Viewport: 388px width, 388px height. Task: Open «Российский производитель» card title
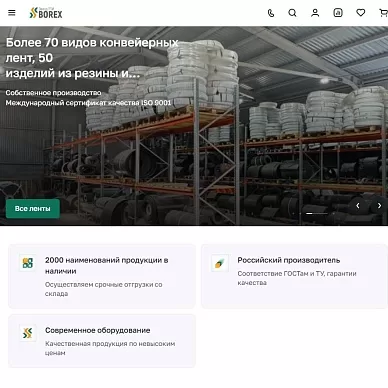(289, 260)
